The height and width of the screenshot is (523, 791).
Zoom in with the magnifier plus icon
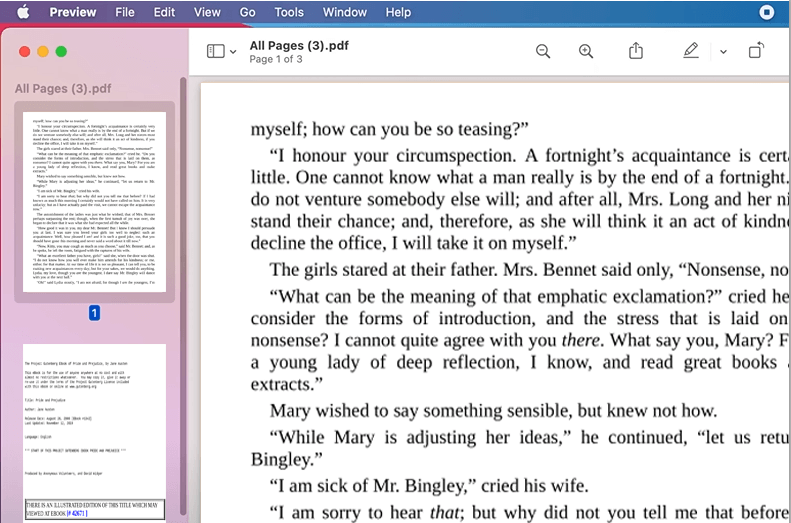coord(586,51)
